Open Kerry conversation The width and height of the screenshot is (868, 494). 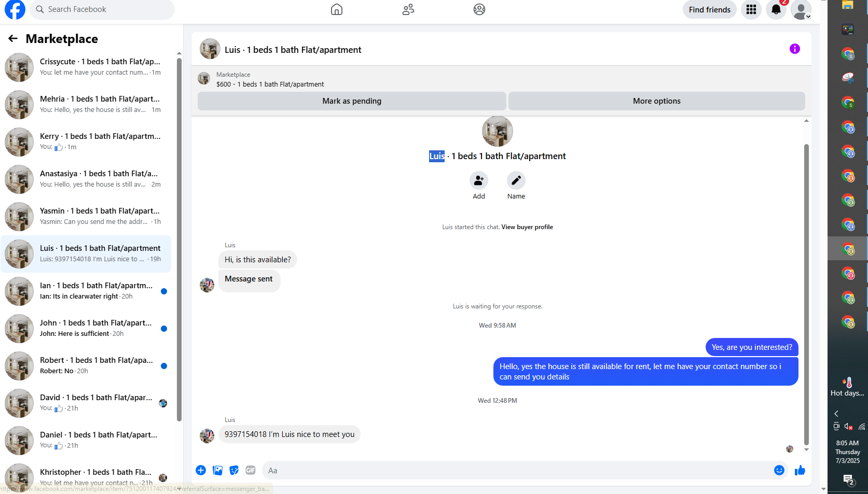[x=86, y=142]
